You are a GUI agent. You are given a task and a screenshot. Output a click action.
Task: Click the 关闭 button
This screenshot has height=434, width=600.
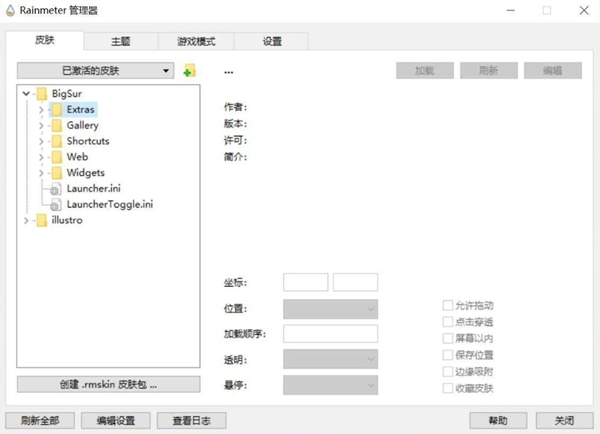click(x=564, y=421)
